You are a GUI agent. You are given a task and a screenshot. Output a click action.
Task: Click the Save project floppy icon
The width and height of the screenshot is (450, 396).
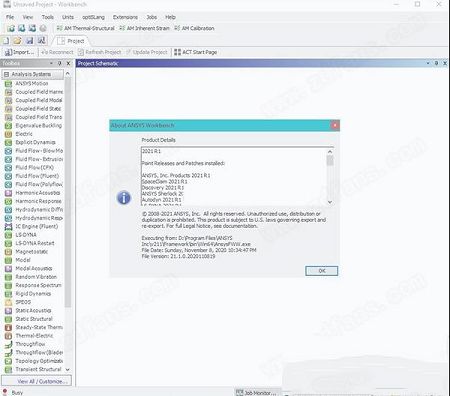[x=30, y=41]
